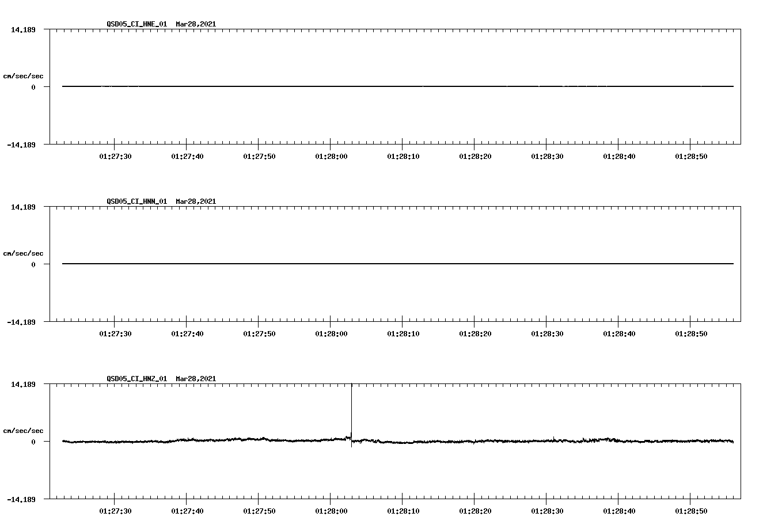Click the 01:27:30 tick label on top axis
The image size is (782, 532).
pyautogui.click(x=115, y=155)
